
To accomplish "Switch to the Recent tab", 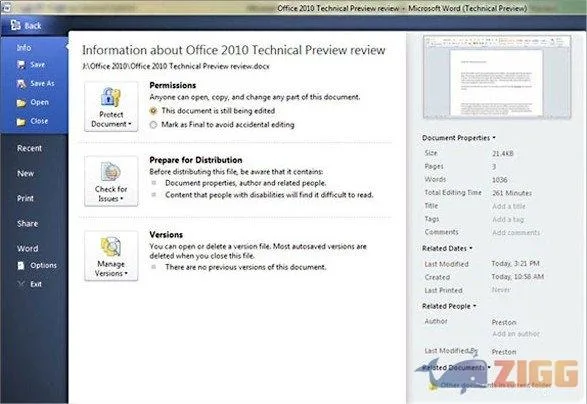I will coord(29,148).
